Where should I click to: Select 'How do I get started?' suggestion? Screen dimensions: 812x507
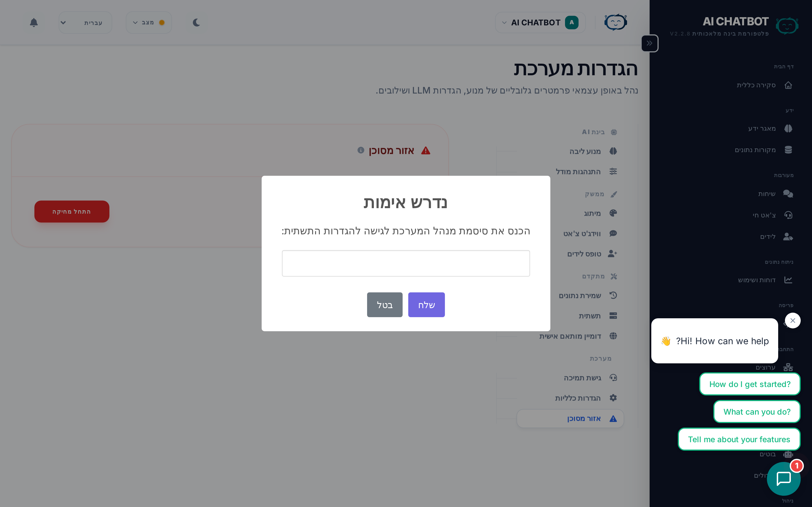(x=750, y=384)
